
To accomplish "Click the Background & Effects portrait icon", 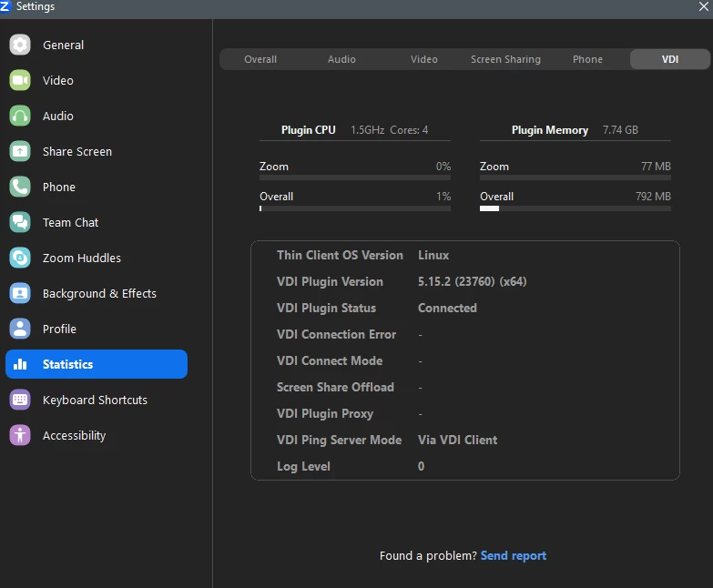I will (x=20, y=293).
